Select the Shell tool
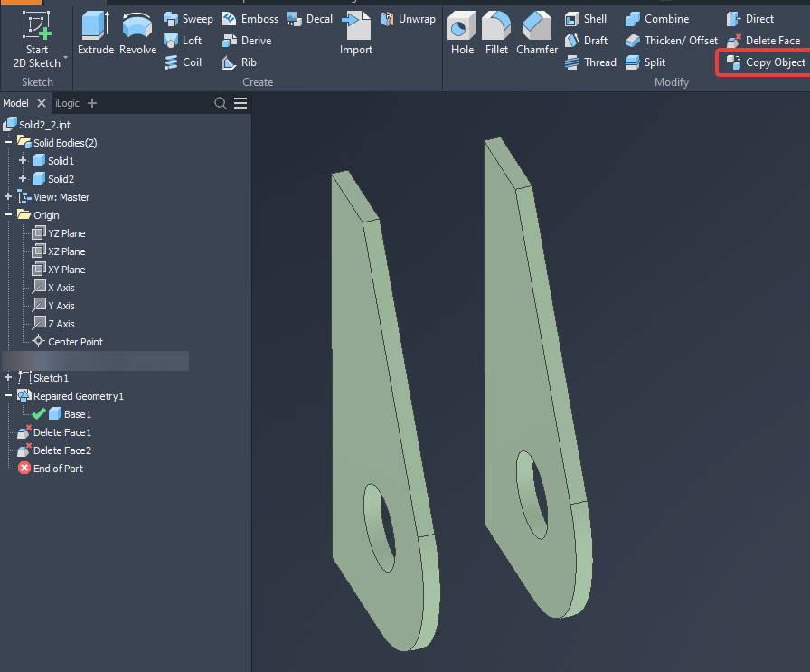The image size is (810, 672). 586,18
